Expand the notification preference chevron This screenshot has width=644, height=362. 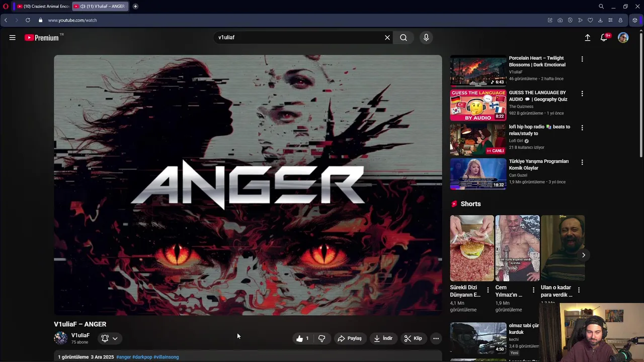point(115,338)
